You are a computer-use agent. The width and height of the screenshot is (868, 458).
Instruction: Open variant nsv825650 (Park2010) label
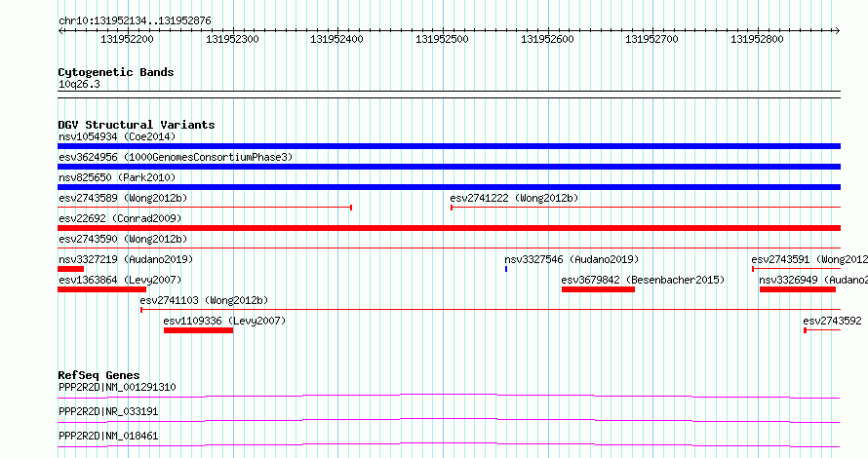(x=117, y=177)
